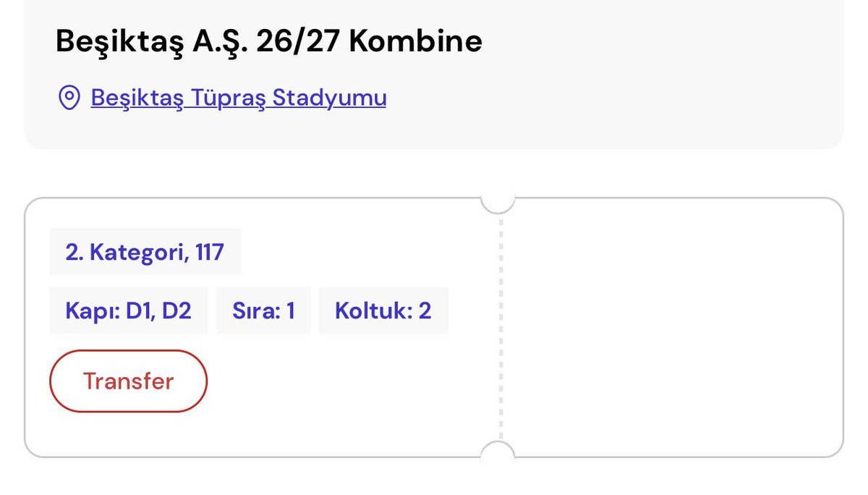868x495 pixels.
Task: Click D2 in the Kapı gate tag
Action: pos(176,311)
